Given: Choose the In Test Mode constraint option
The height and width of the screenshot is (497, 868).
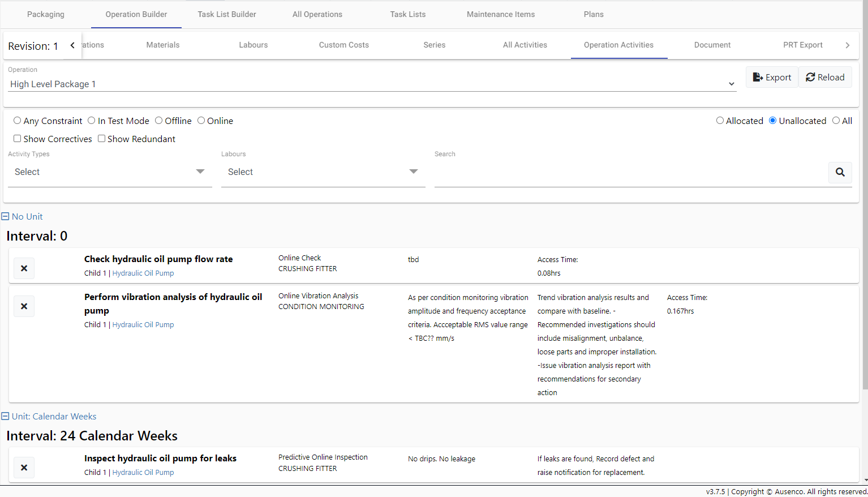Looking at the screenshot, I should click(x=92, y=121).
